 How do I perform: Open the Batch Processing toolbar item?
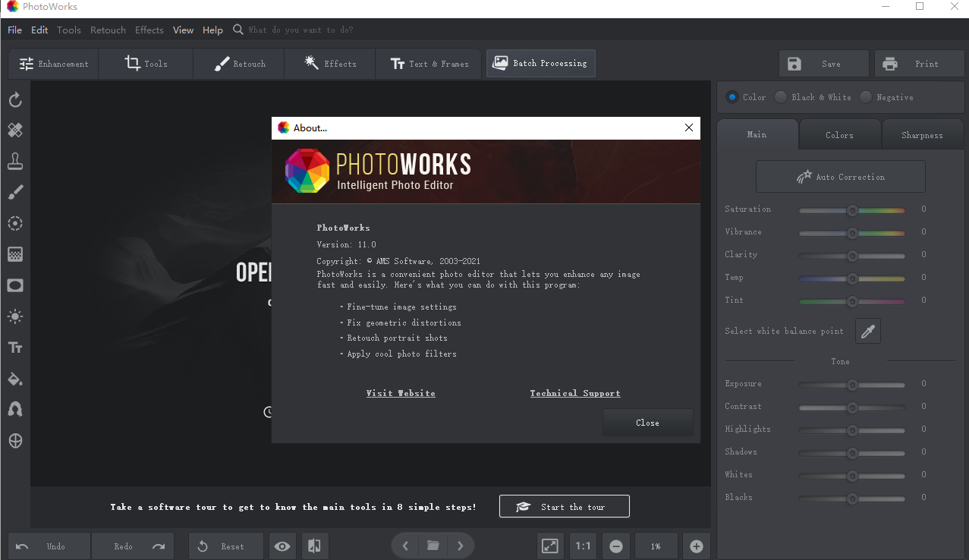541,64
